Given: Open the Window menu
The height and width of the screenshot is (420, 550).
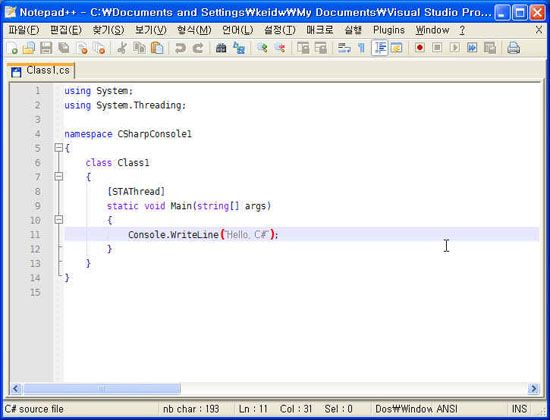Looking at the screenshot, I should click(432, 30).
